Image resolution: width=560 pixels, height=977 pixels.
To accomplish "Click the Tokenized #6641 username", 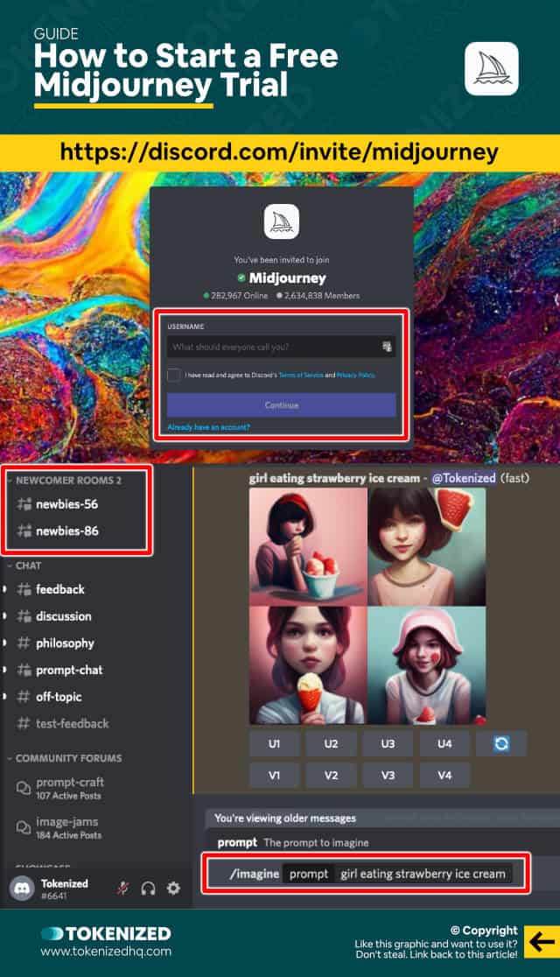I will [x=65, y=889].
